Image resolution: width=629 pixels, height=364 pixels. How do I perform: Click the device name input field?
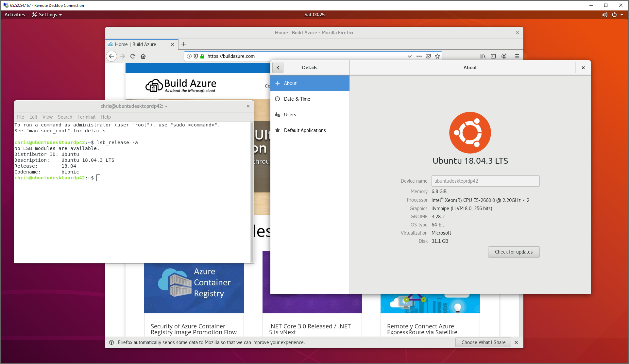click(485, 181)
